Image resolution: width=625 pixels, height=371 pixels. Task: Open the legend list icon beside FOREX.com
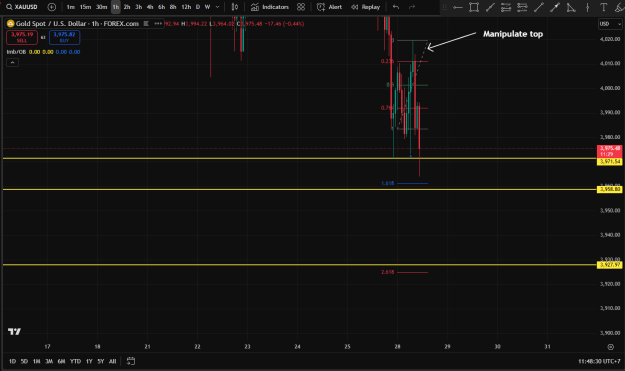coord(146,24)
